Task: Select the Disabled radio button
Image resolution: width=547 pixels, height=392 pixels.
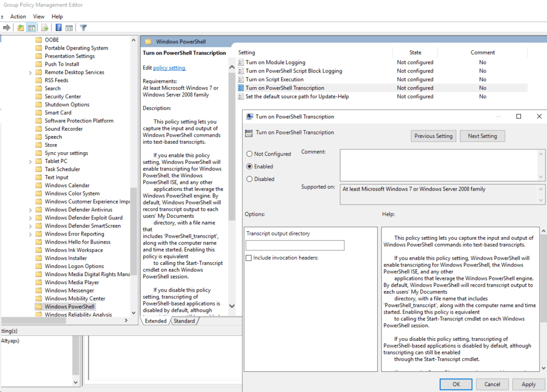Action: pyautogui.click(x=249, y=179)
